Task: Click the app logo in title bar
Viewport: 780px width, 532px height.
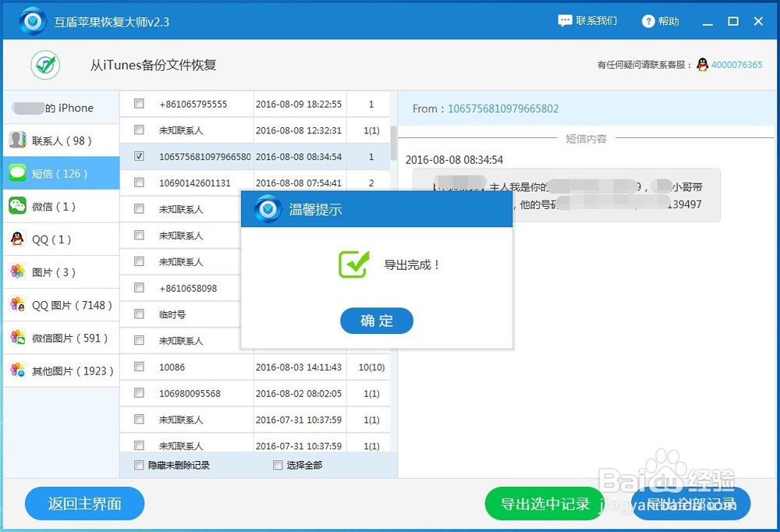Action: coord(33,21)
